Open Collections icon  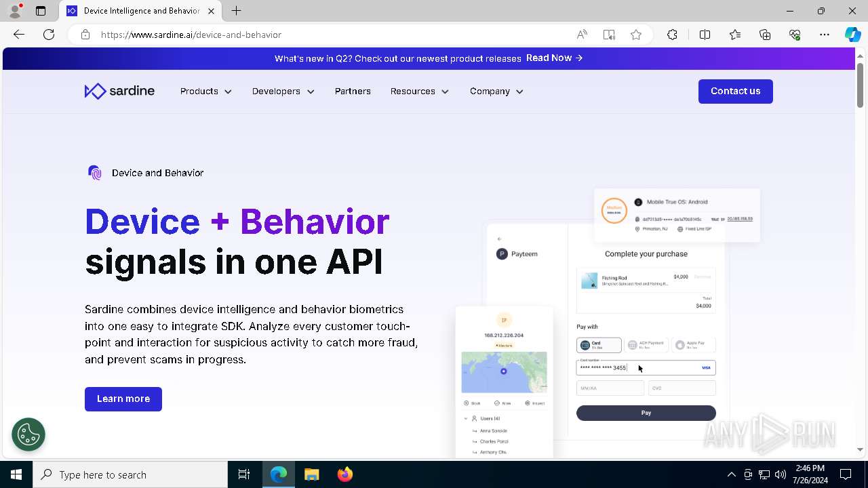pos(765,35)
